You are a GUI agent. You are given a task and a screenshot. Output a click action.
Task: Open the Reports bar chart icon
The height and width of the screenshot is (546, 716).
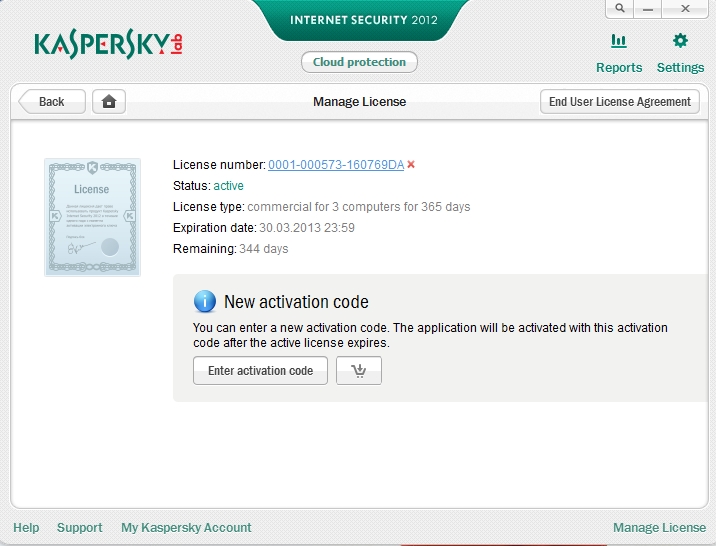click(619, 41)
